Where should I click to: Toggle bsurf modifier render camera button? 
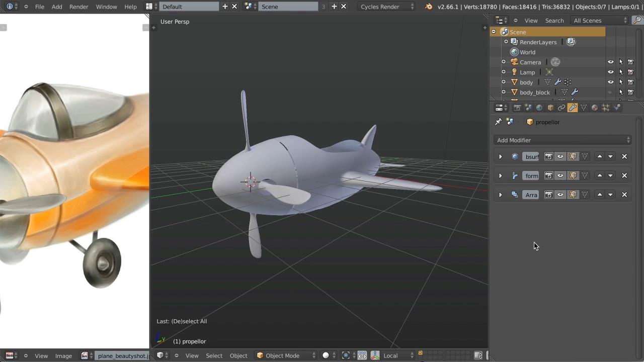click(x=548, y=156)
